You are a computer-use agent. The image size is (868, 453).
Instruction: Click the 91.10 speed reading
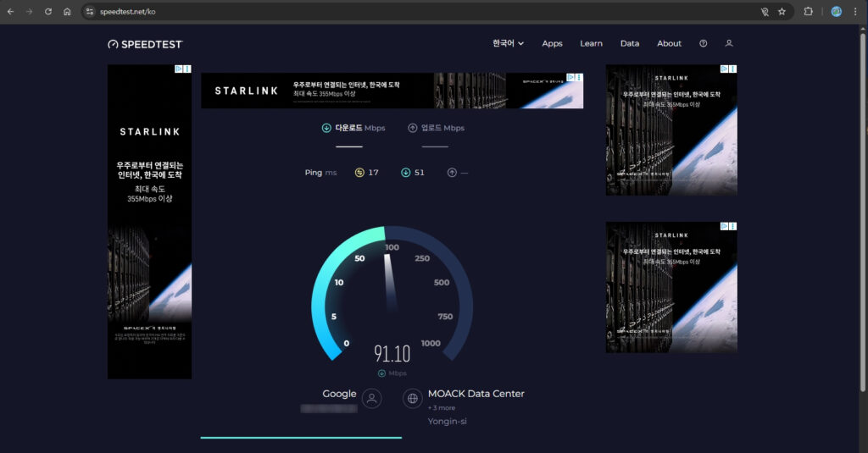pyautogui.click(x=392, y=353)
